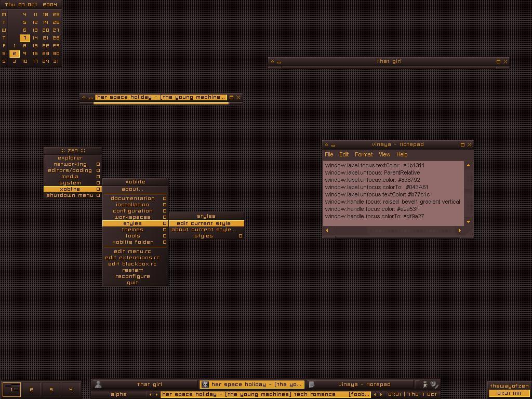Click the alpha workspace label in toolbar
Screen dimensions: 532x399
pyautogui.click(x=118, y=395)
